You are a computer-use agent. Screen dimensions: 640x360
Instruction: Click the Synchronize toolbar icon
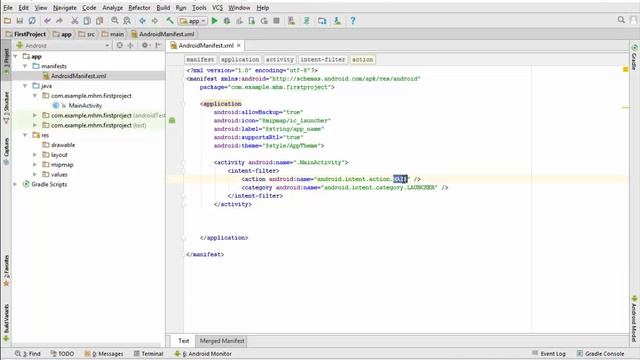[32, 20]
